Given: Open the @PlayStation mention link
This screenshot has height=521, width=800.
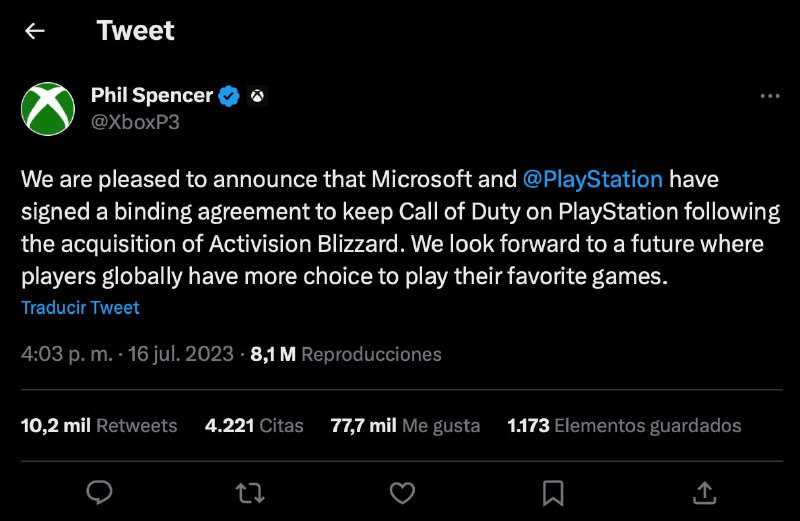Looking at the screenshot, I should tap(593, 180).
